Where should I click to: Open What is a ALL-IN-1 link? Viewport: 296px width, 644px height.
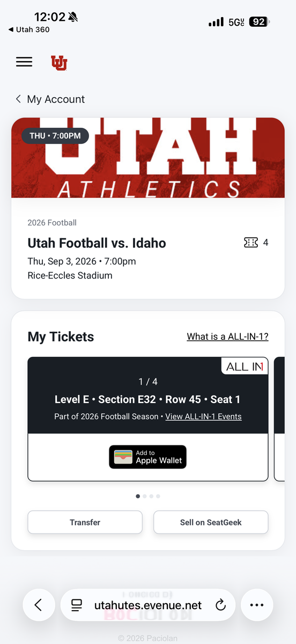point(227,336)
